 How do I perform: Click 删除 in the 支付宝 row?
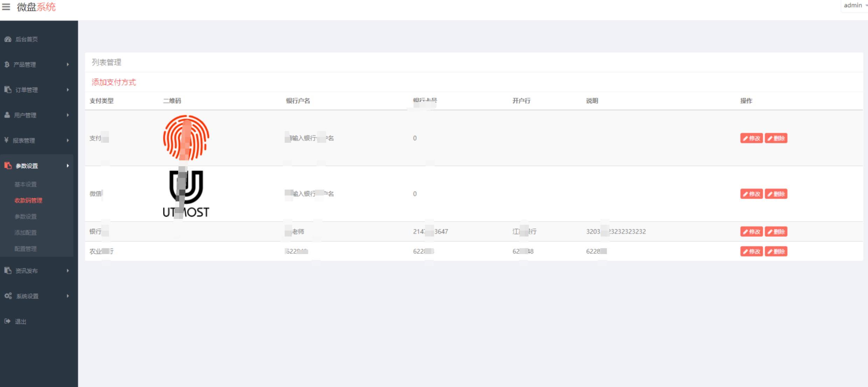pos(776,138)
